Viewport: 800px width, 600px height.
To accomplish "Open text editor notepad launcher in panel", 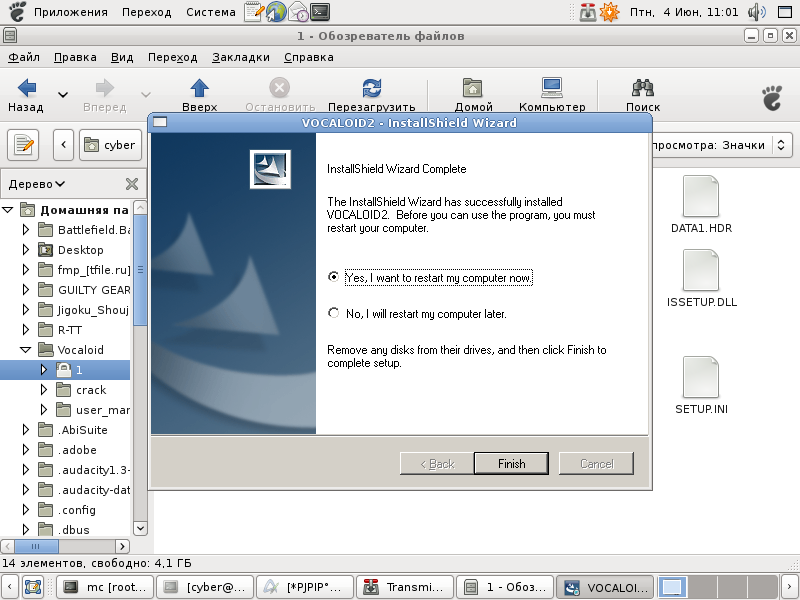I will point(254,12).
